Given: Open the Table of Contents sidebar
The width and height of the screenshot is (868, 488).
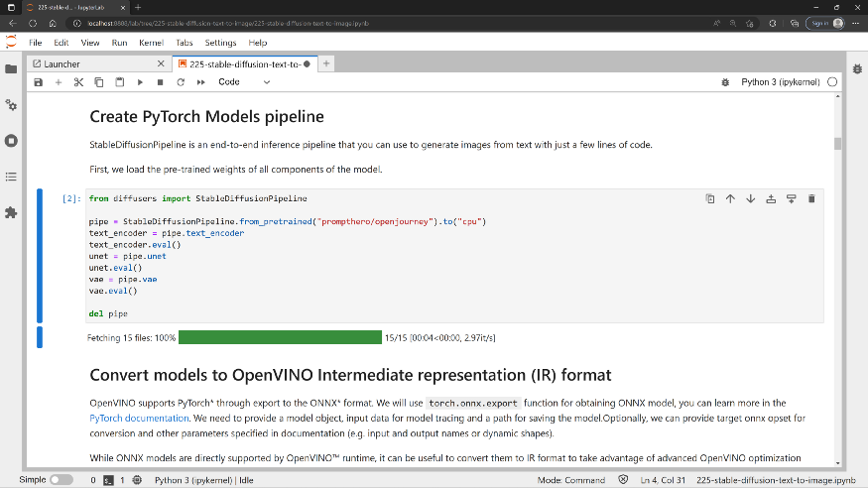Looking at the screenshot, I should (11, 177).
